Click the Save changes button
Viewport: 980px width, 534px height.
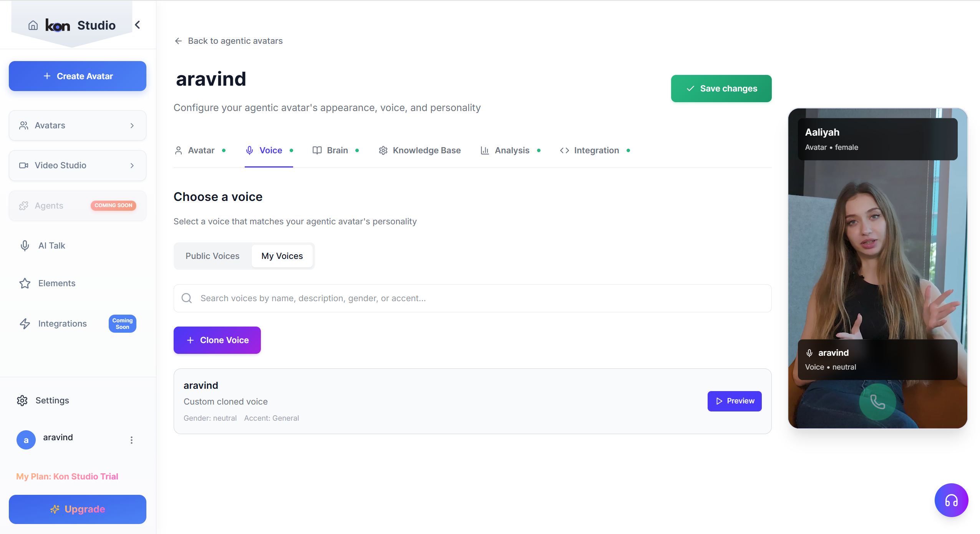pos(721,88)
